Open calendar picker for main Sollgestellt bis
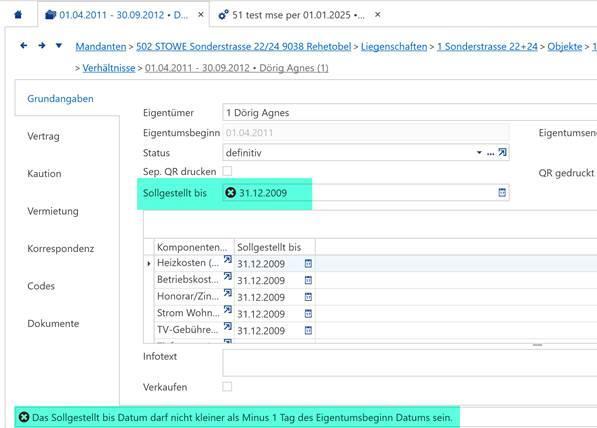 502,192
